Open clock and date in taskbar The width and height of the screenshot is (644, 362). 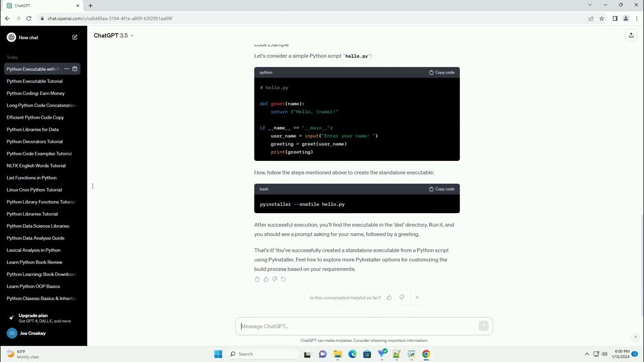tap(620, 354)
